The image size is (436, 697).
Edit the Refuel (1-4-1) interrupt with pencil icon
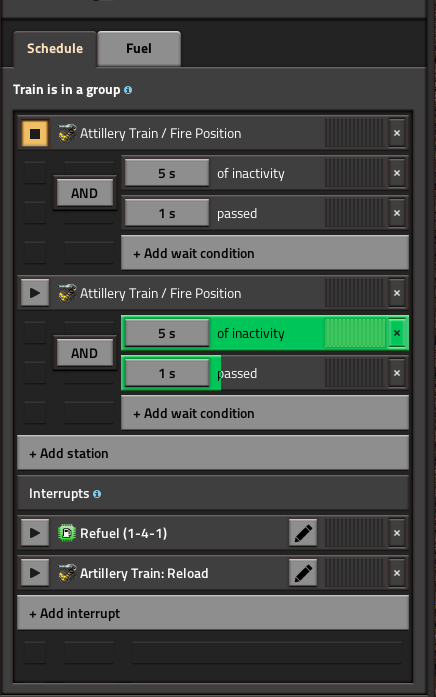(x=303, y=533)
